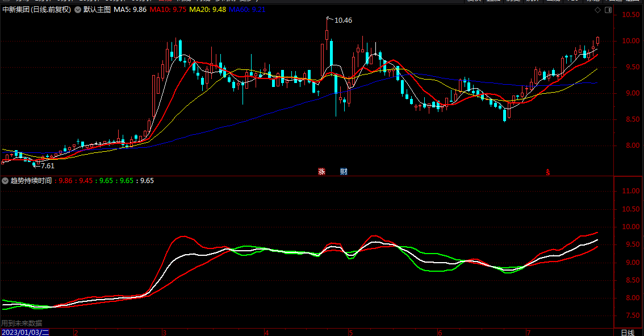Open the blue 财 financial report icon
The height and width of the screenshot is (336, 644).
(x=344, y=172)
